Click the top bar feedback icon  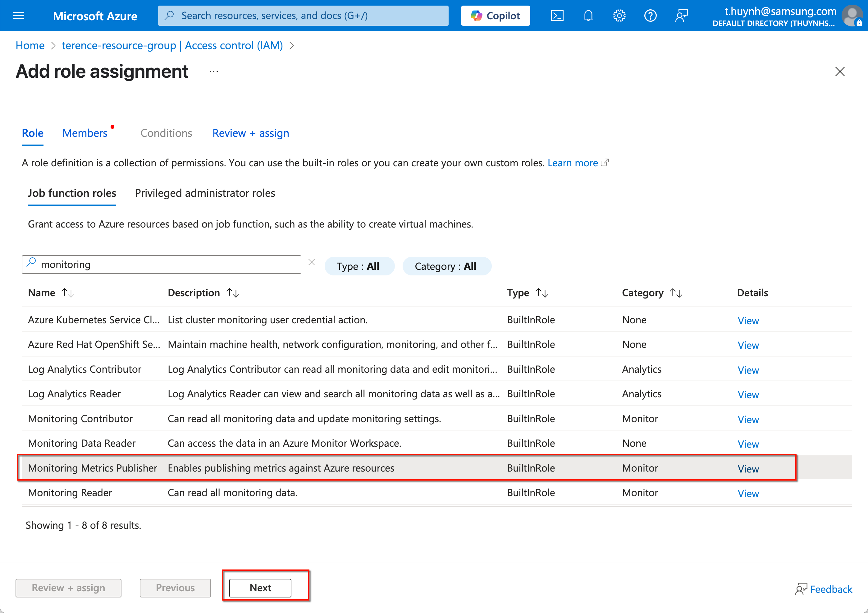[681, 16]
